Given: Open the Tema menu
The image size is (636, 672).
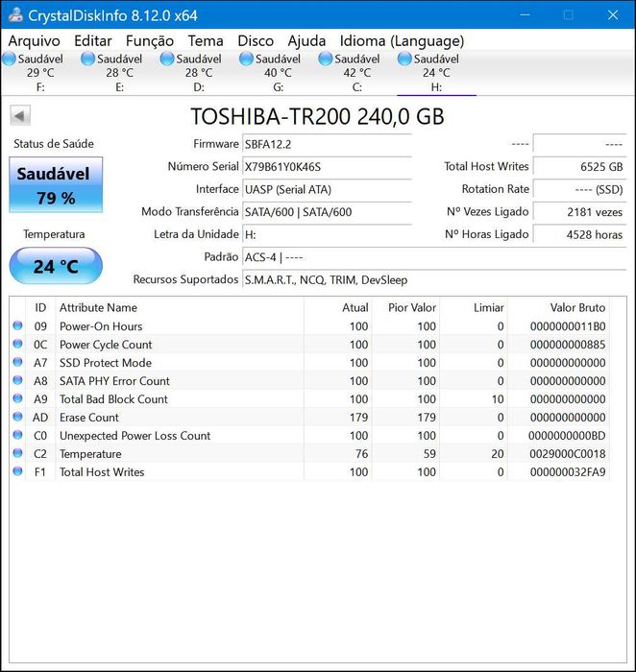Looking at the screenshot, I should coord(206,40).
